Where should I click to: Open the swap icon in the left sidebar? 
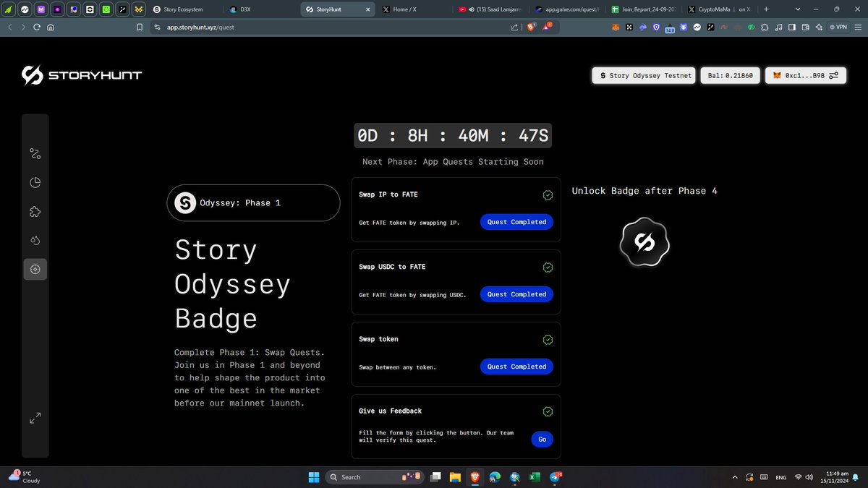pyautogui.click(x=35, y=153)
